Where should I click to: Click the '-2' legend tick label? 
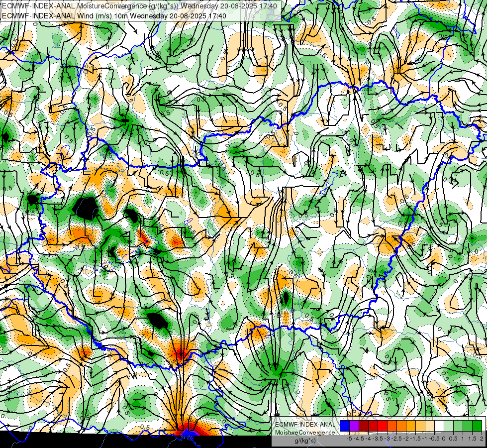tap(406, 439)
